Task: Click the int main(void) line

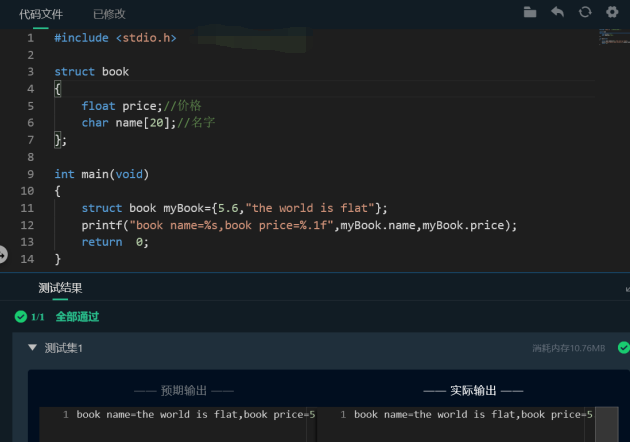Action: [x=102, y=174]
